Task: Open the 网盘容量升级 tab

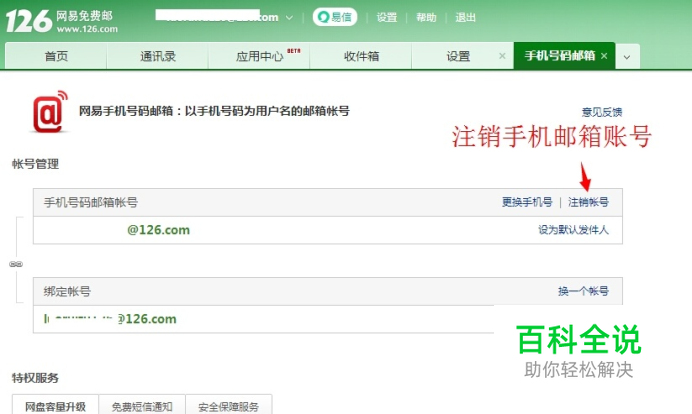Action: point(55,406)
